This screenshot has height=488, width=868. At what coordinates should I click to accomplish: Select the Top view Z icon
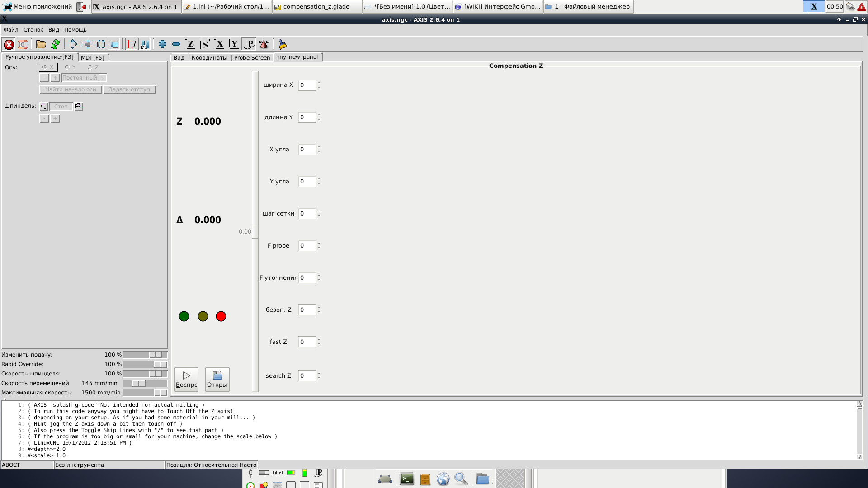[190, 44]
